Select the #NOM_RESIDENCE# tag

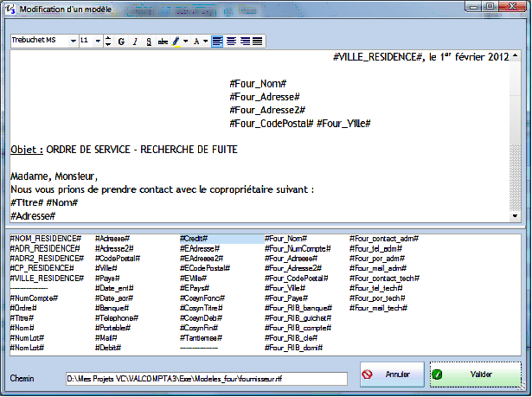click(x=45, y=238)
